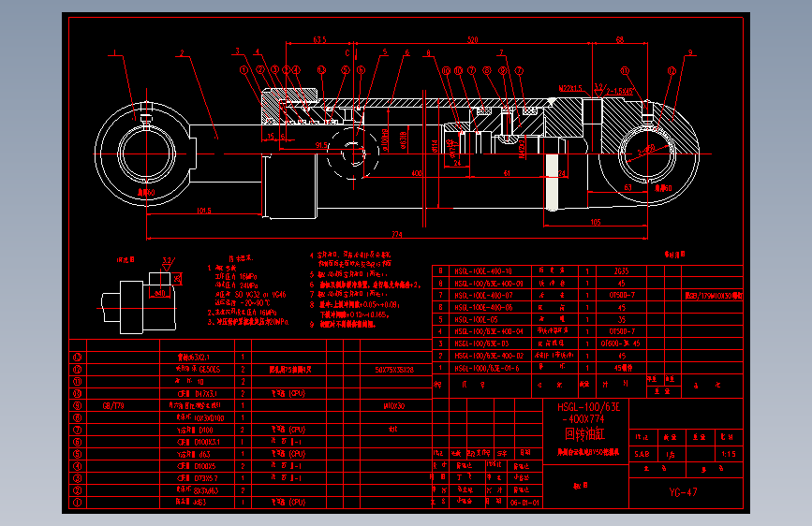
Task: Click O-ring size "D73X5.7" in row 3
Action: (206, 478)
